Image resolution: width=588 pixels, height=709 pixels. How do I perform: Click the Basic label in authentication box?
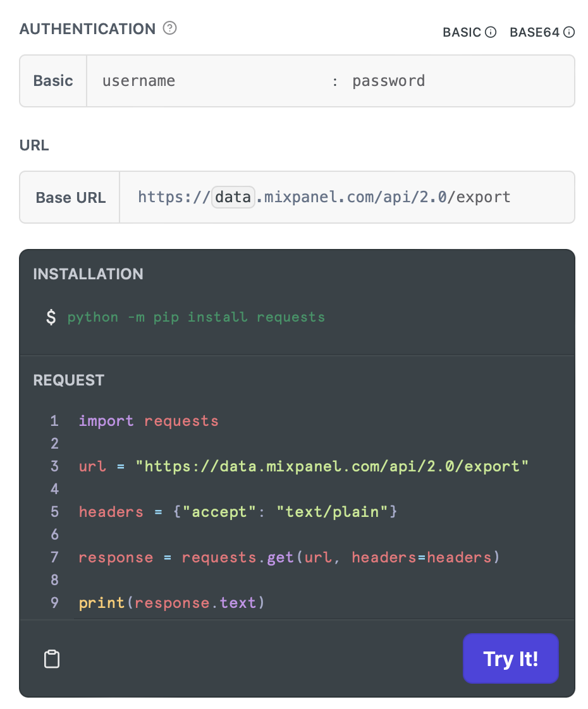[x=53, y=81]
